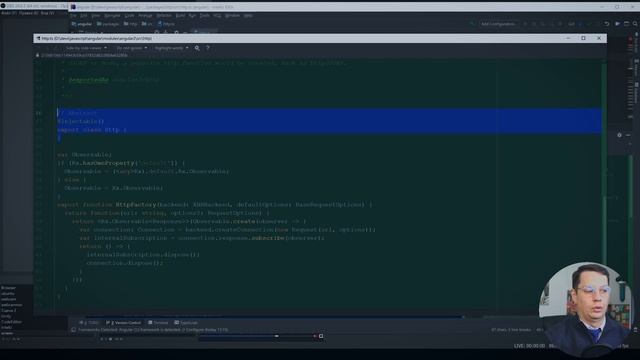Click the packages folder breadcrumb
The width and height of the screenshot is (640, 360).
(x=108, y=24)
